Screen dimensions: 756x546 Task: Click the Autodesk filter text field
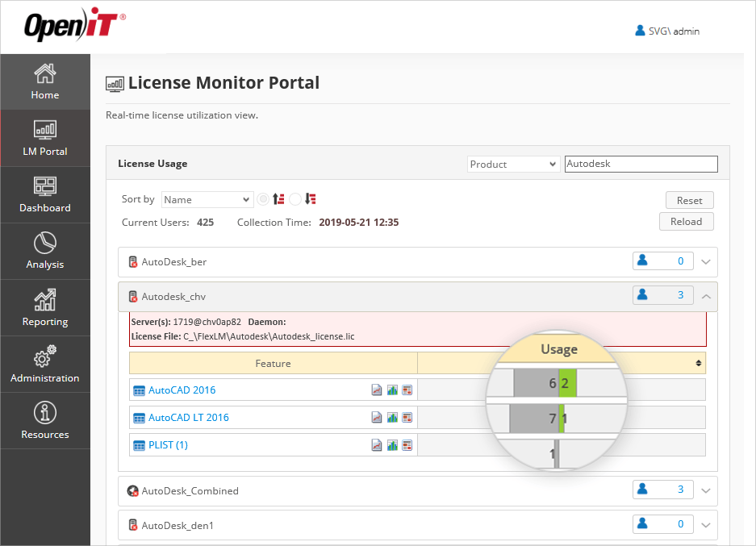click(641, 164)
